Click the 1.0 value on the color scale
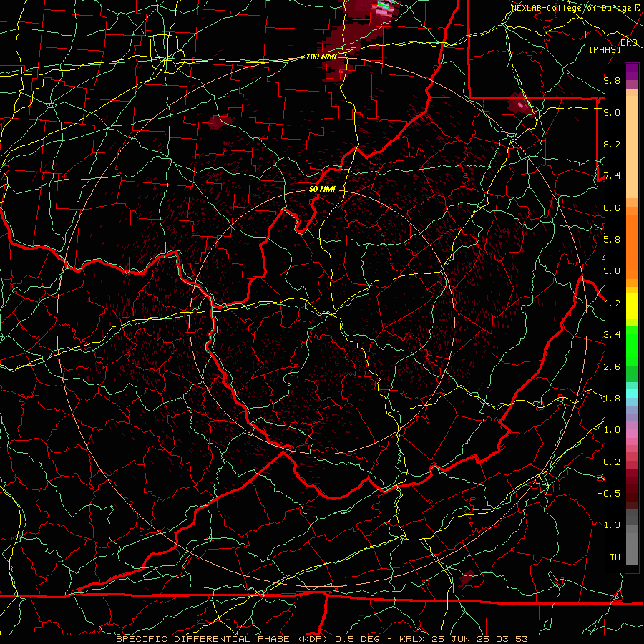The width and height of the screenshot is (644, 644). (x=612, y=430)
